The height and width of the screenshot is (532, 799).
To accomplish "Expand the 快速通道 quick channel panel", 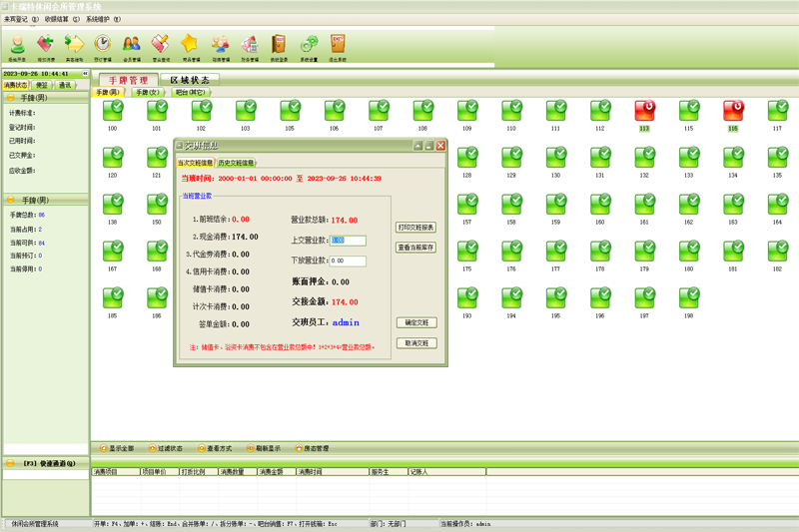I will tap(44, 463).
